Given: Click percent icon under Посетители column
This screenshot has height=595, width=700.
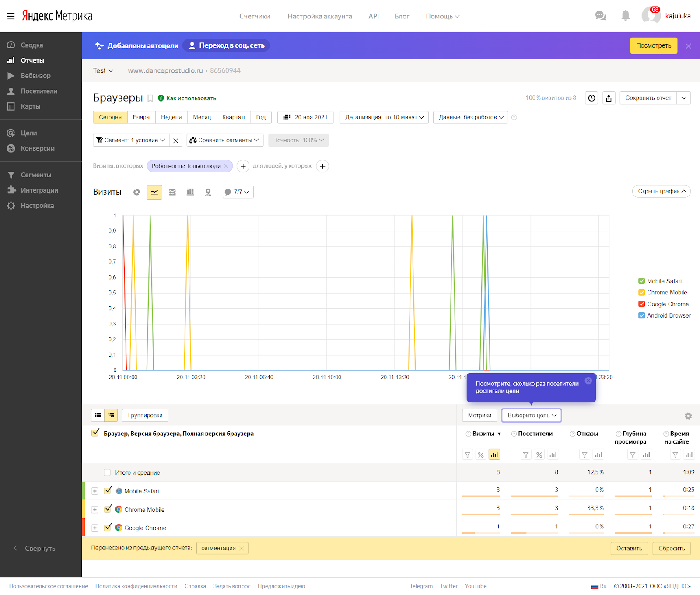Looking at the screenshot, I should point(539,455).
